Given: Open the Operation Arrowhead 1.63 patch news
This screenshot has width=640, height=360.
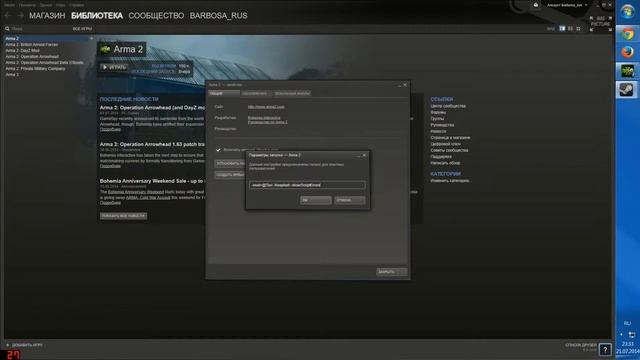Looking at the screenshot, I should tap(152, 144).
